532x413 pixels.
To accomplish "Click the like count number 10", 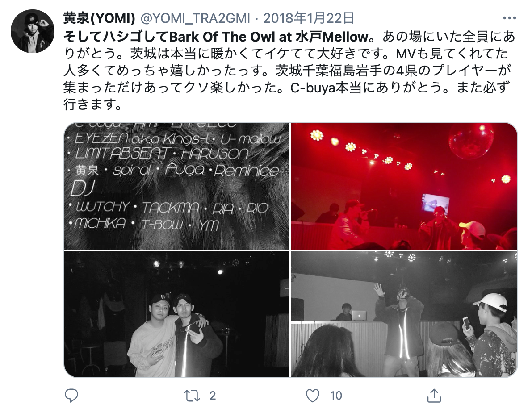I will coord(335,396).
